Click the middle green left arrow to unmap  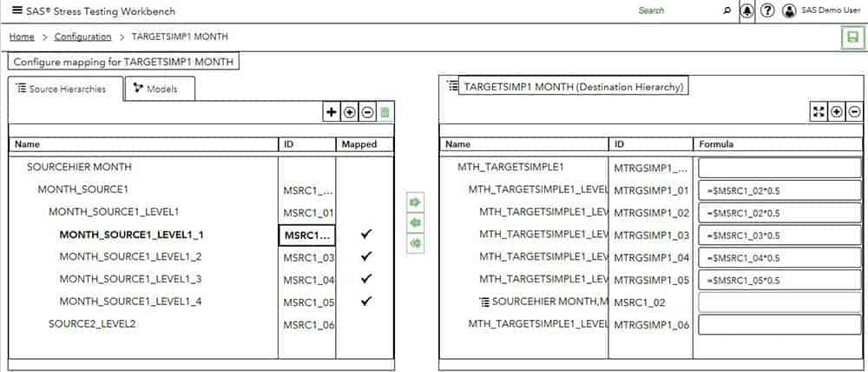(415, 223)
